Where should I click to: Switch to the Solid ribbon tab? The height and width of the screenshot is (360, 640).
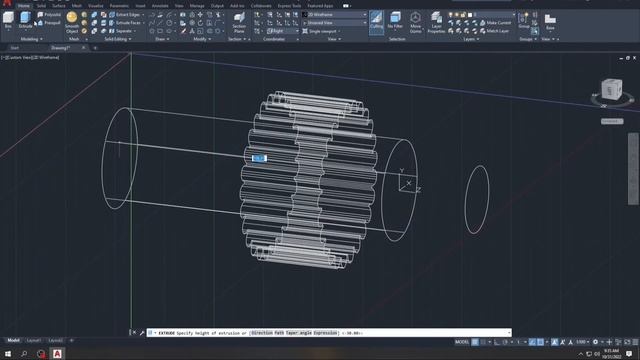41,6
